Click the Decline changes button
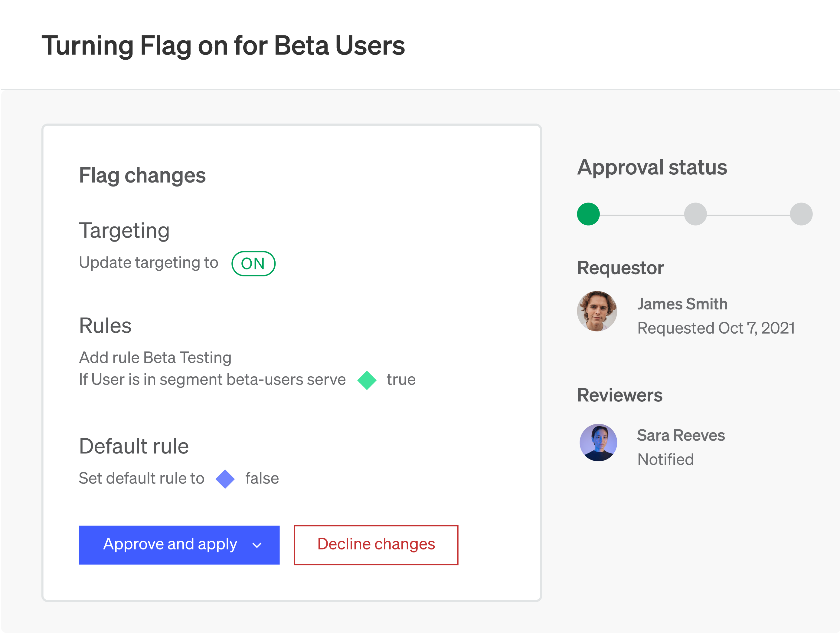Viewport: 840px width, 633px height. pyautogui.click(x=376, y=545)
